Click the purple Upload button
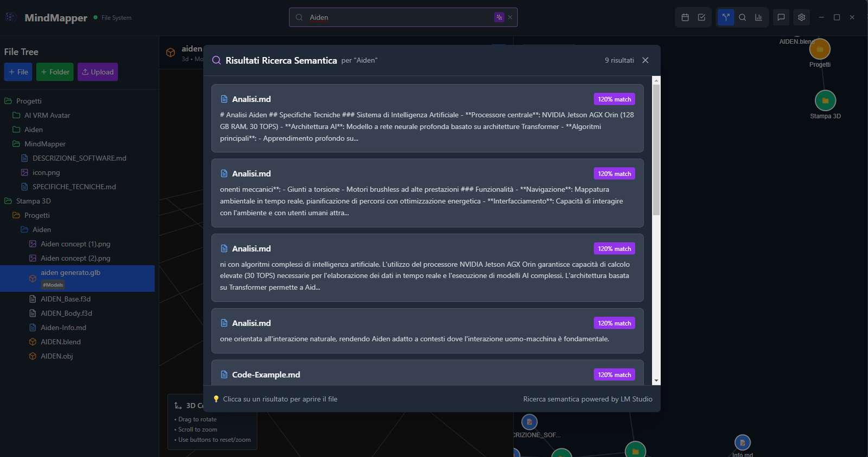This screenshot has width=868, height=457. 98,72
